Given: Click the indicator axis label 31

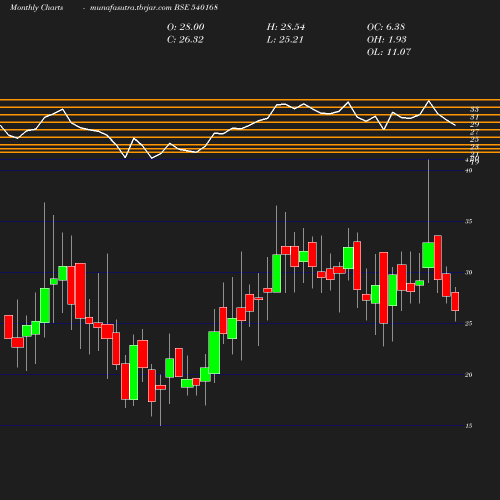Looking at the screenshot, I should click(x=474, y=117).
